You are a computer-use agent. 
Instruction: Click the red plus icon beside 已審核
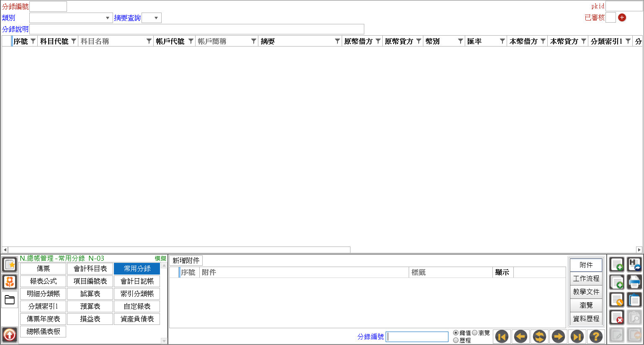click(x=622, y=18)
